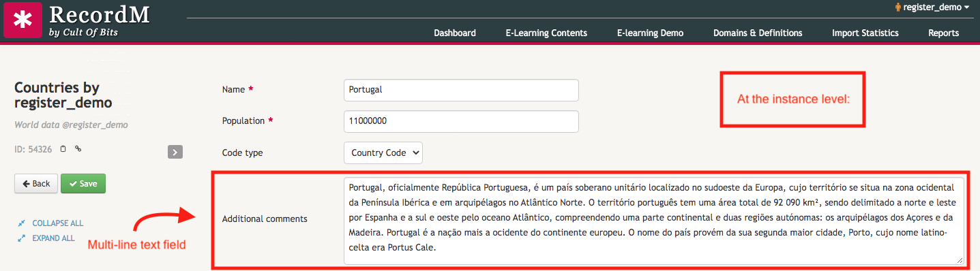
Task: Click the Additional comments text area resize handle
Action: point(960,260)
